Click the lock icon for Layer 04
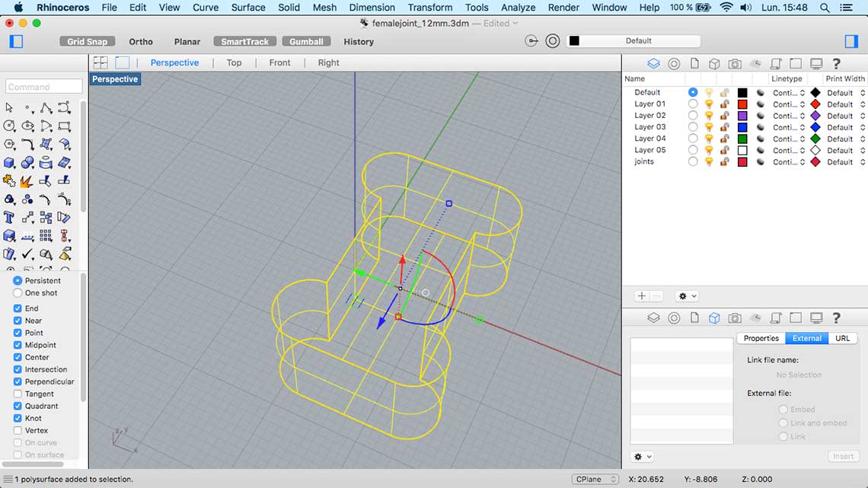The height and width of the screenshot is (488, 868). [724, 139]
